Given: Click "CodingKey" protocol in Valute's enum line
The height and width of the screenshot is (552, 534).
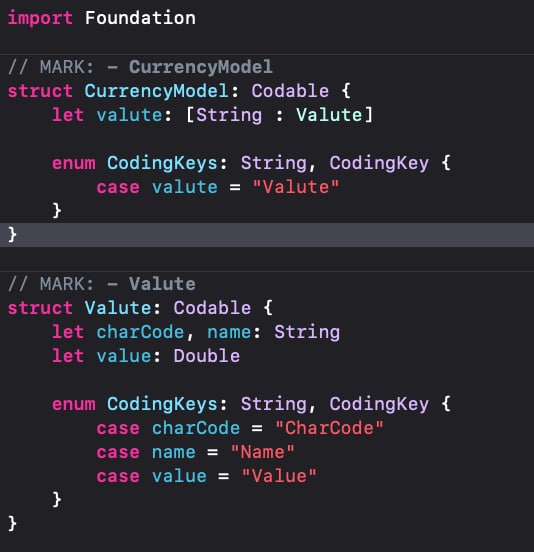Looking at the screenshot, I should point(379,404).
